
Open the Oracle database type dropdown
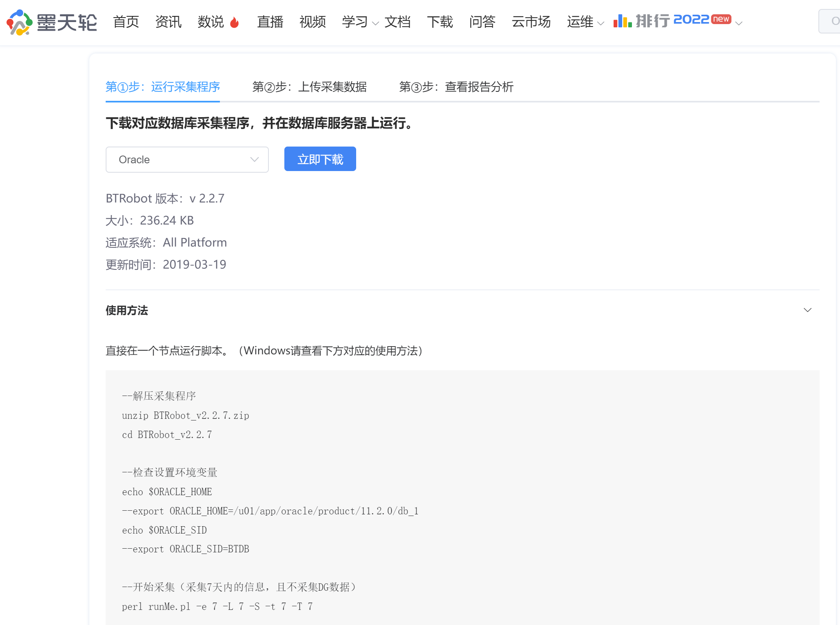(187, 160)
